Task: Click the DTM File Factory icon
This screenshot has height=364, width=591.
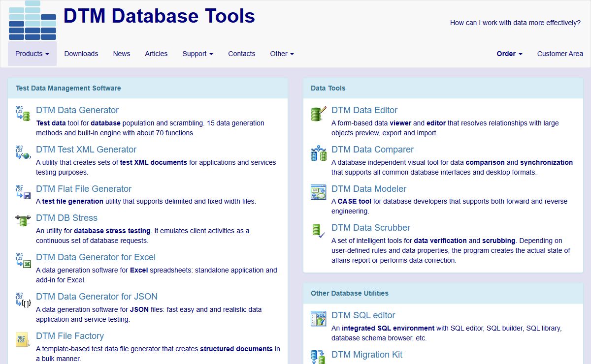Action: 23,339
